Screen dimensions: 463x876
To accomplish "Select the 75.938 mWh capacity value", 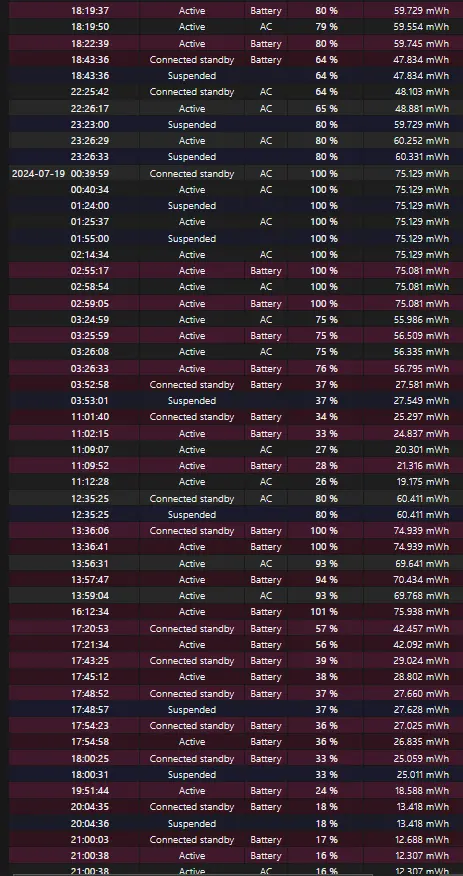I will coord(421,612).
